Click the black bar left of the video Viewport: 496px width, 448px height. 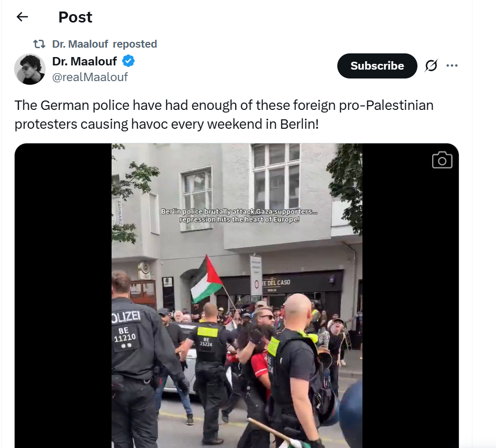click(63, 296)
